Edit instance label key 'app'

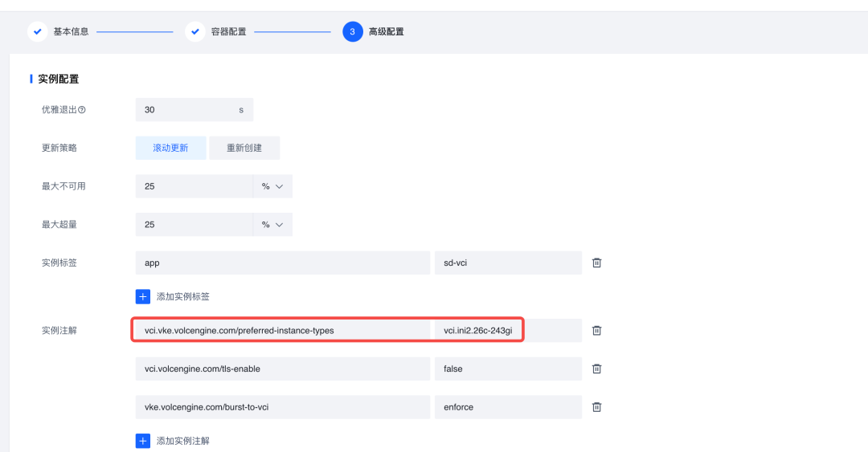[x=283, y=263]
